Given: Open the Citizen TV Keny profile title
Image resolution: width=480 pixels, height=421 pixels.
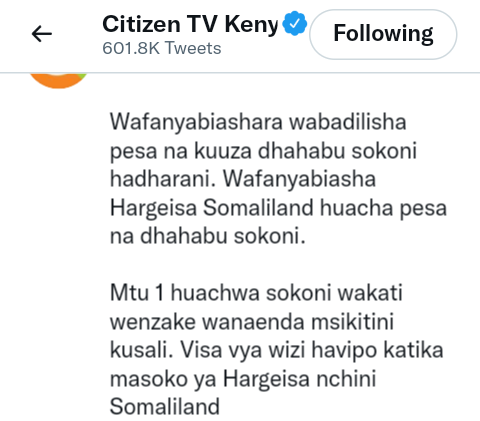Looking at the screenshot, I should [x=190, y=25].
